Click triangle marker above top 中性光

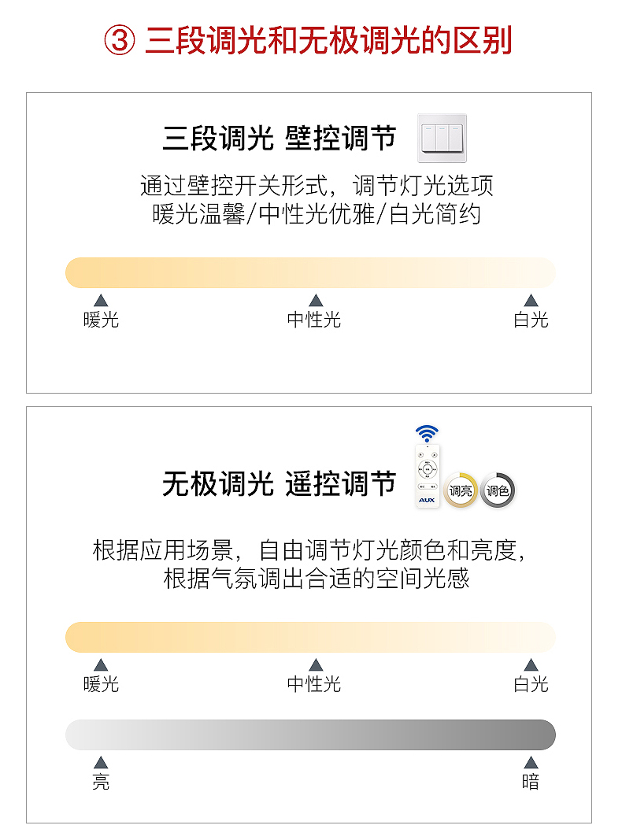(x=316, y=301)
